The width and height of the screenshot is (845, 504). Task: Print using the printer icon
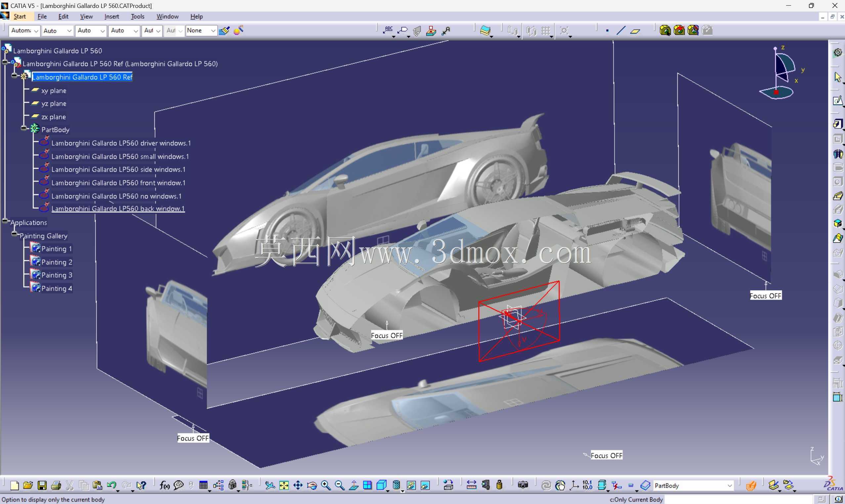tap(56, 485)
